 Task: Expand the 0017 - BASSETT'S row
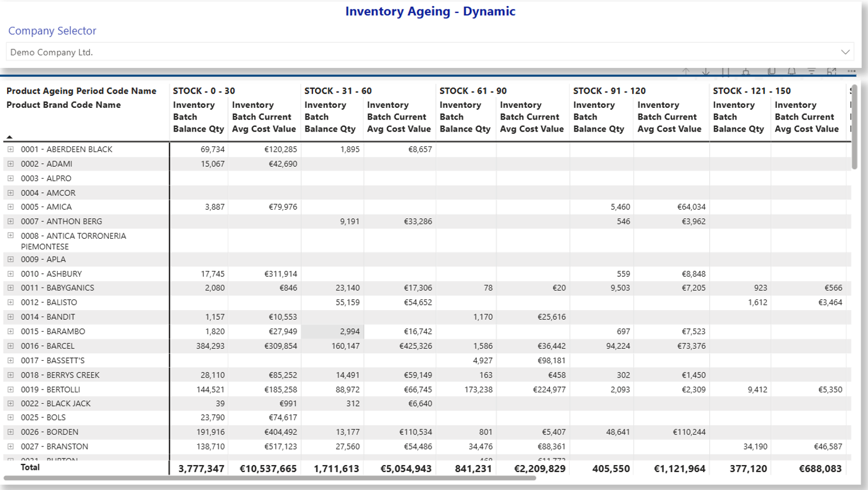point(11,360)
